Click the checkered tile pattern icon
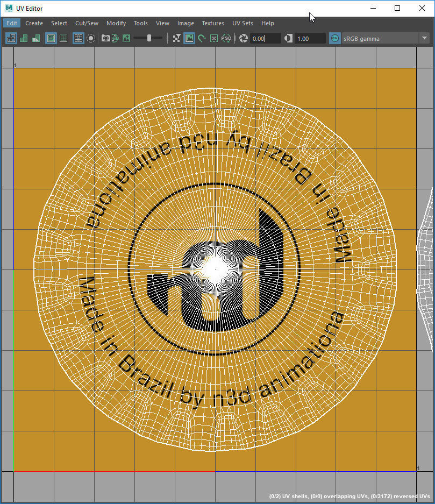This screenshot has width=435, height=504. [x=176, y=39]
